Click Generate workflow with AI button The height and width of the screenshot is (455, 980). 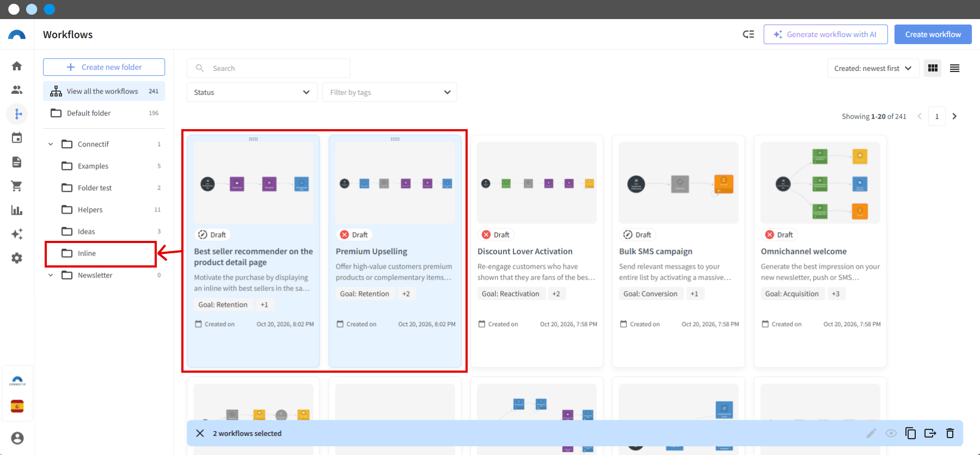[825, 34]
